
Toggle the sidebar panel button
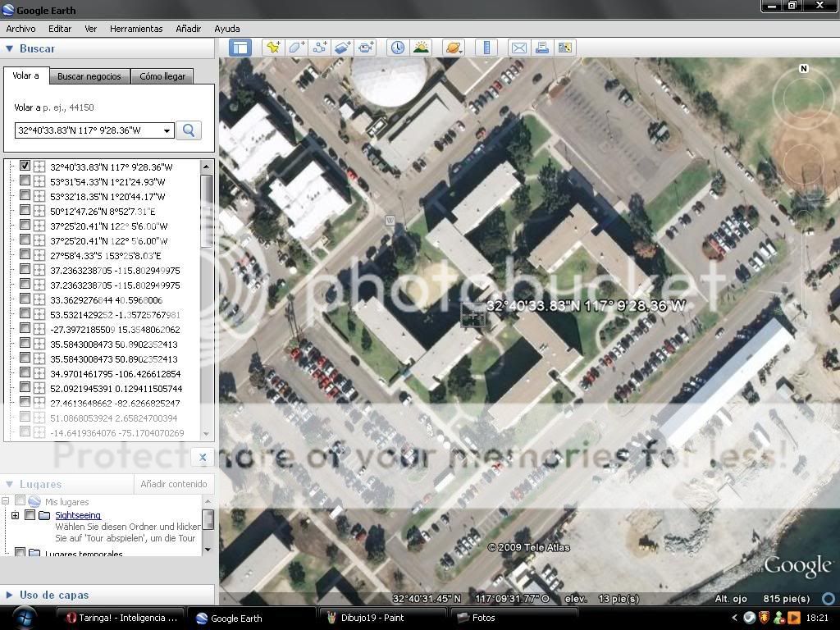click(x=240, y=48)
